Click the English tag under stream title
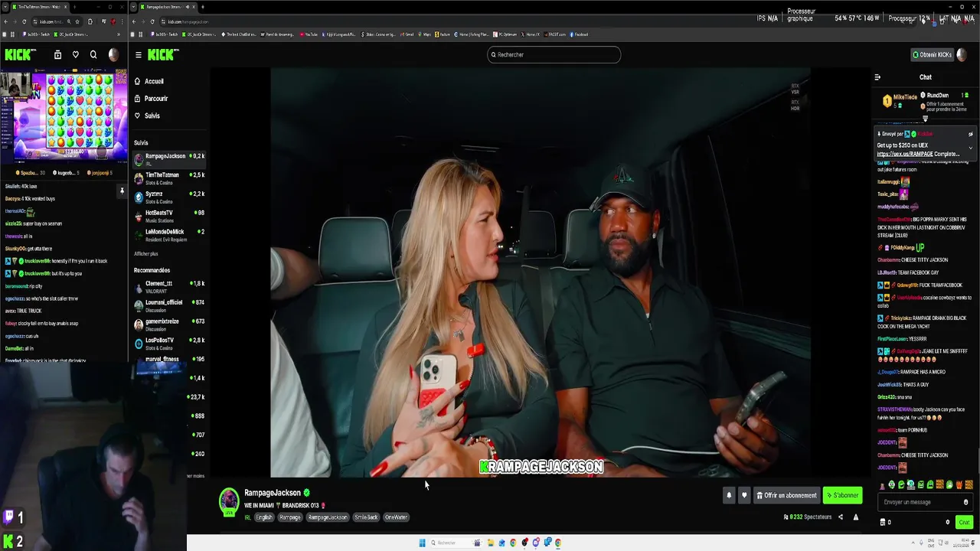 coord(264,517)
